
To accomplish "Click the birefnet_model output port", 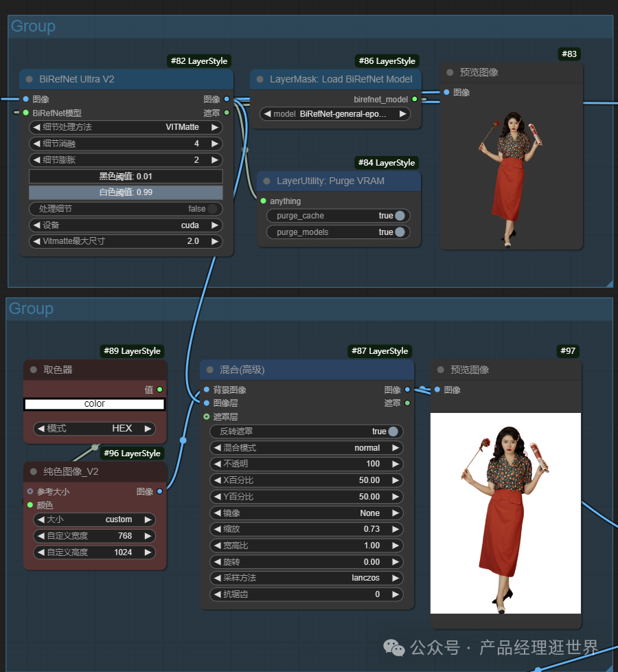I will coord(415,99).
